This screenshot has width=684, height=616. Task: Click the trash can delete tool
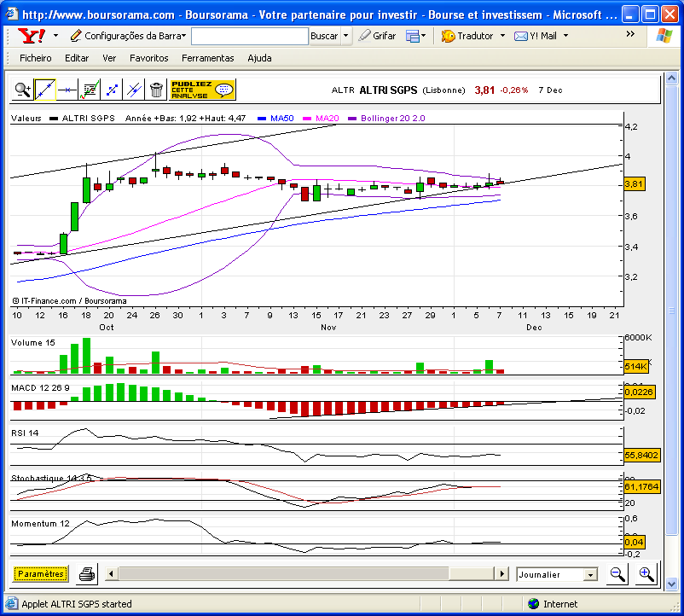click(x=156, y=90)
